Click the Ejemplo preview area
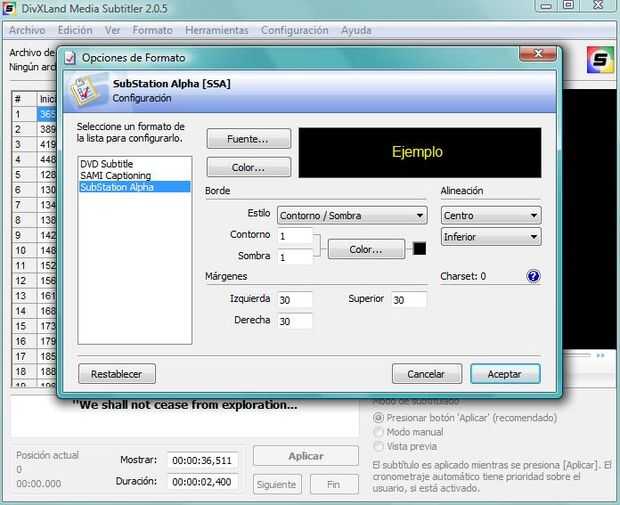 click(x=420, y=153)
